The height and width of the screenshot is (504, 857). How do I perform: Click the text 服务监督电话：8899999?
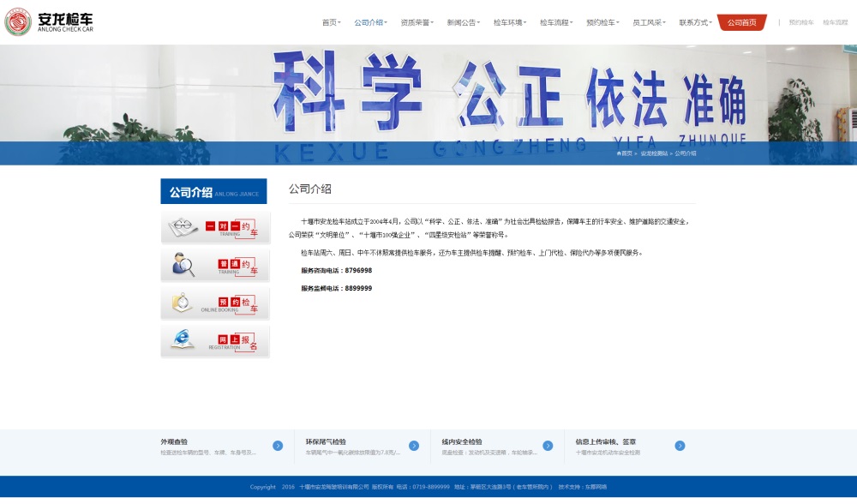click(x=336, y=289)
